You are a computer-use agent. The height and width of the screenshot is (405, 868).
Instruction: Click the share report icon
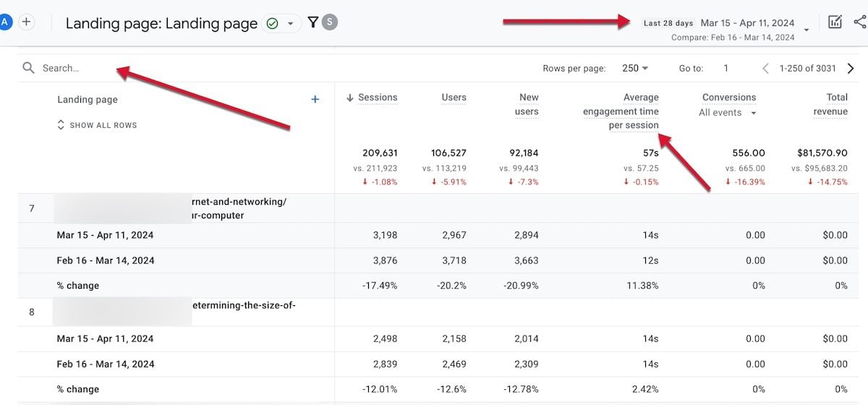(859, 22)
